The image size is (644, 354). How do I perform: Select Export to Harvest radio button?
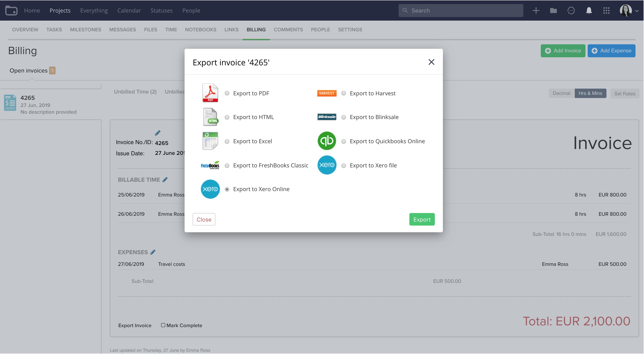coord(343,93)
